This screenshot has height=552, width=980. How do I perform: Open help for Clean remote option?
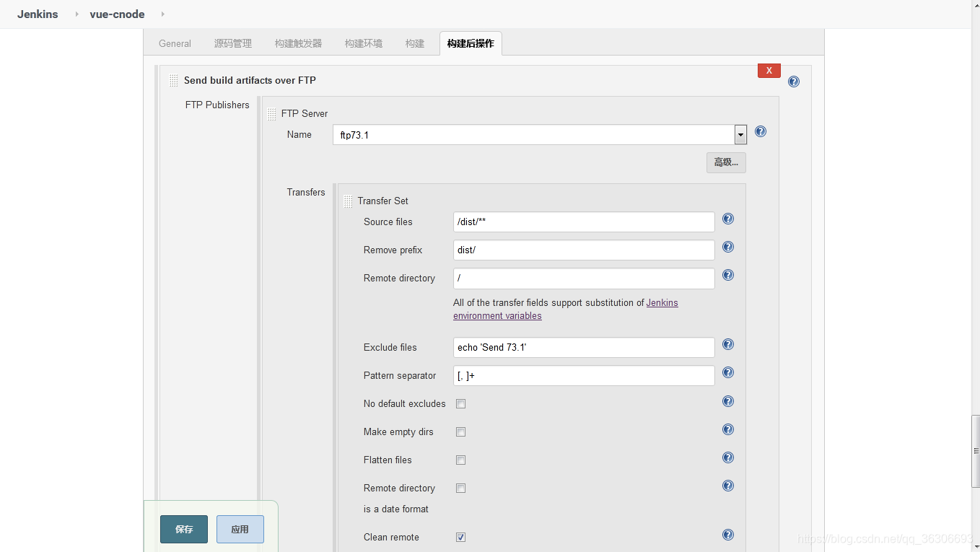(x=728, y=535)
